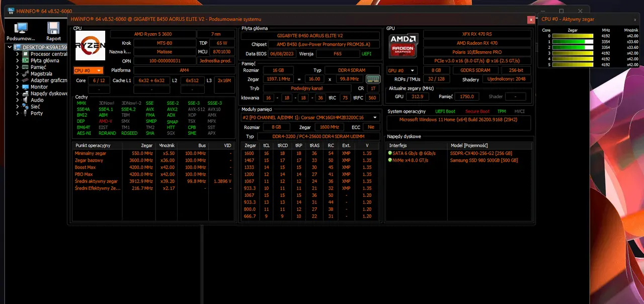The image size is (644, 304).
Task: Click the Podwójny kanał mode field
Action: (x=306, y=88)
